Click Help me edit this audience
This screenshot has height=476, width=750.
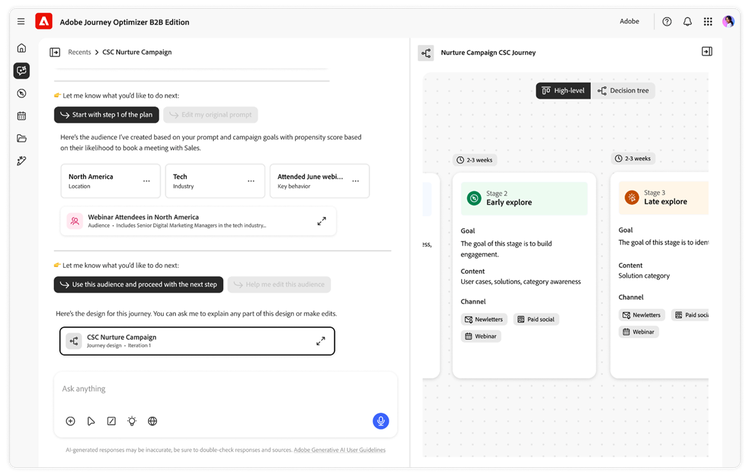pos(279,285)
